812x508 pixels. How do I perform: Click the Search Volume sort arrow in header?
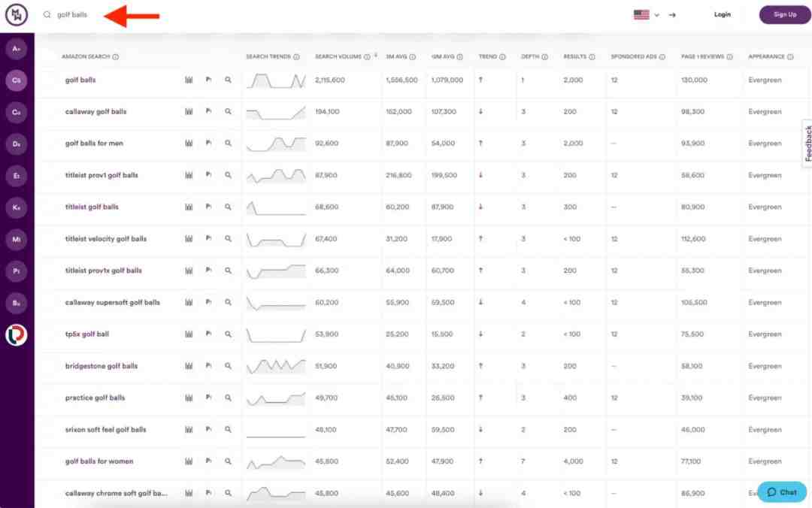pos(375,56)
